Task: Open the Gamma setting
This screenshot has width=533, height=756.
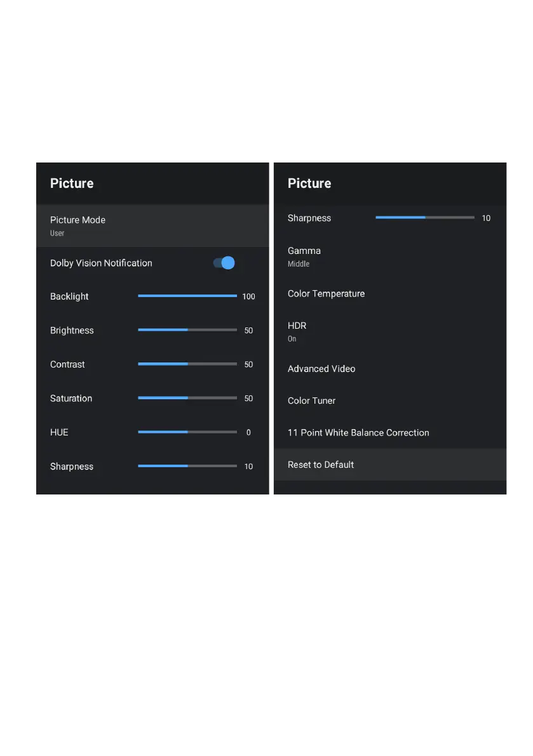Action: pos(389,256)
